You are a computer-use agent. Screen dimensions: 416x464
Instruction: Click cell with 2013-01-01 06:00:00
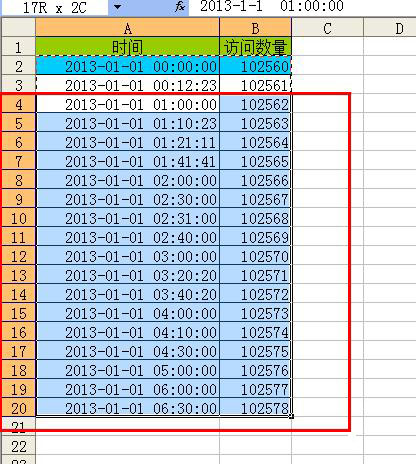click(127, 389)
